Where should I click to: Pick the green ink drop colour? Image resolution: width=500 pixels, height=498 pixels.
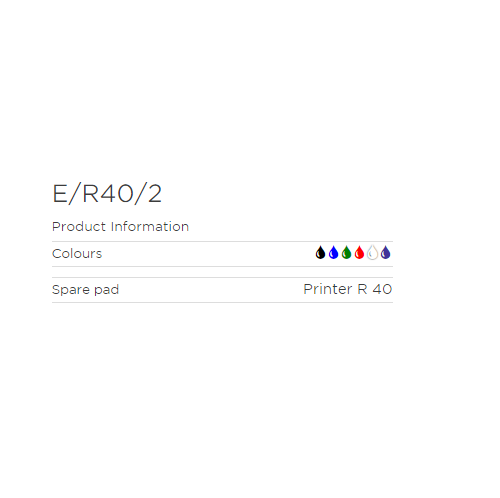[x=346, y=253]
